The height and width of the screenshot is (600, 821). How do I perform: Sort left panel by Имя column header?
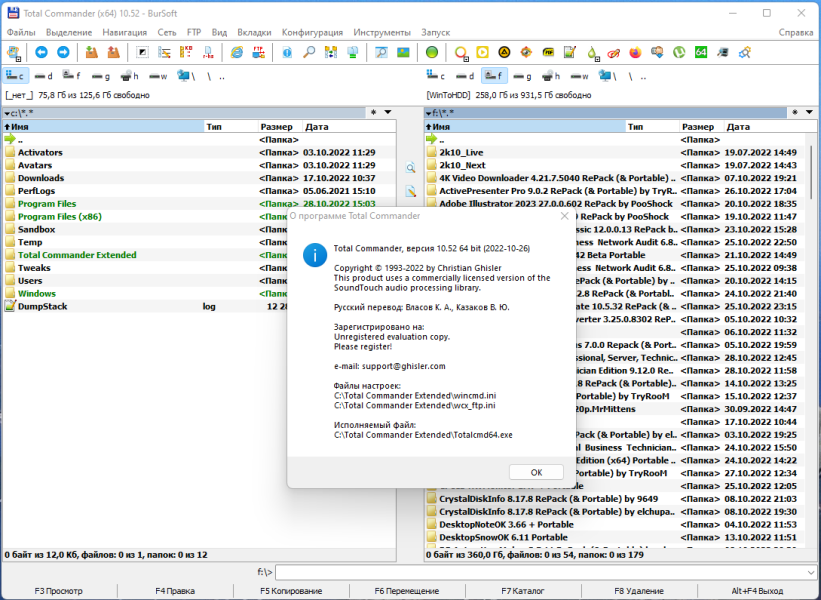(103, 127)
